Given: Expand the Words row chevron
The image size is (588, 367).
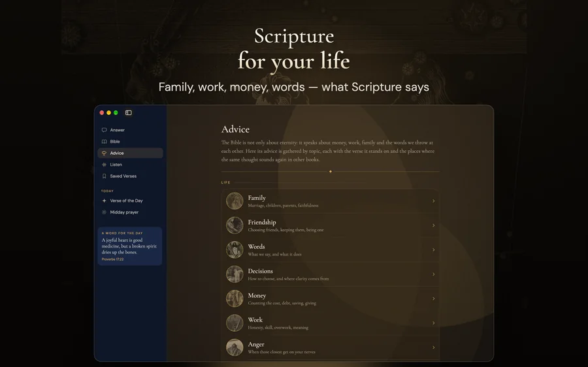Looking at the screenshot, I should pos(434,249).
